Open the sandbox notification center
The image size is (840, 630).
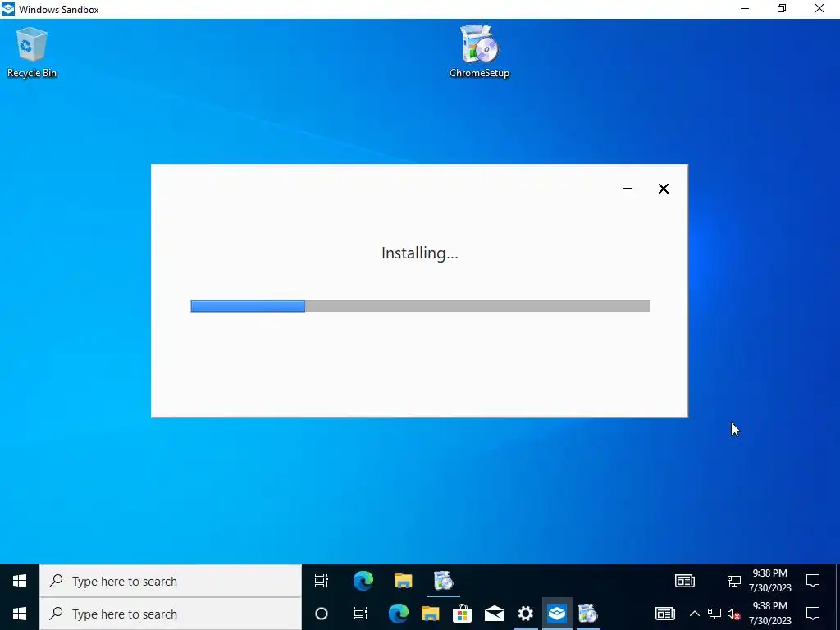coord(813,581)
